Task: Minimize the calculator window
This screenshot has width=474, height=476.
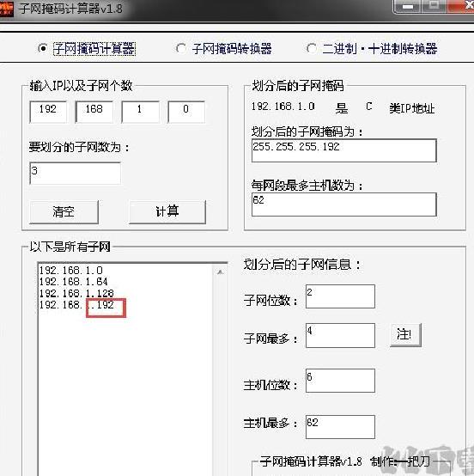Action: (408, 6)
